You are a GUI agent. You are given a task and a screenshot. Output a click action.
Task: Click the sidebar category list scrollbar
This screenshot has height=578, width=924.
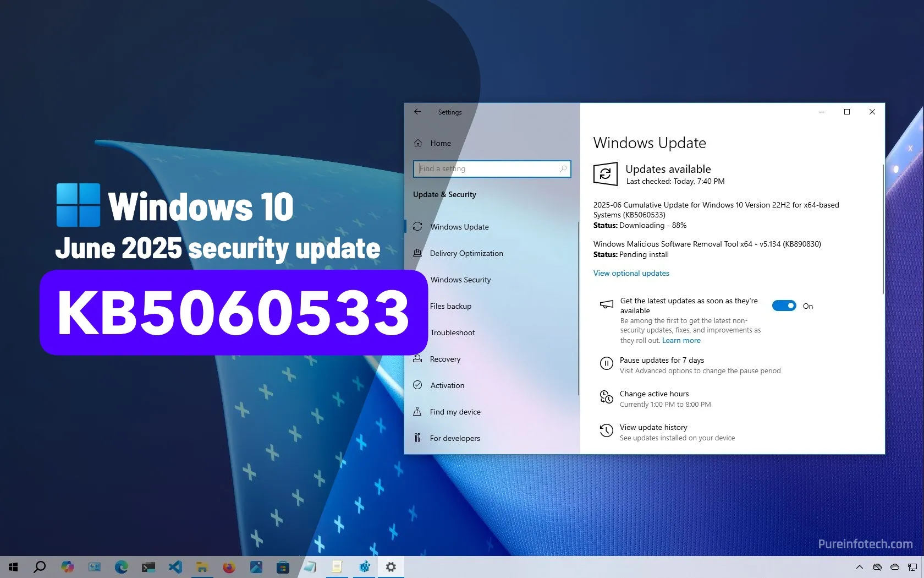578,308
